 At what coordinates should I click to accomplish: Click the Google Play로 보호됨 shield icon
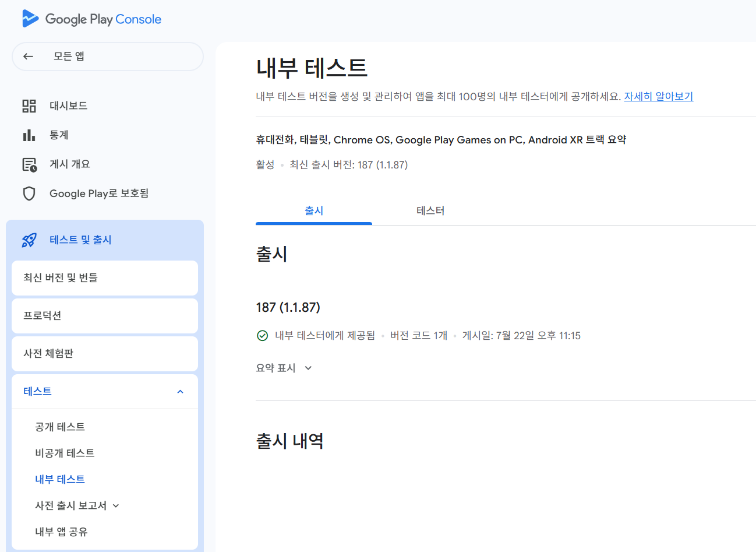(x=29, y=194)
